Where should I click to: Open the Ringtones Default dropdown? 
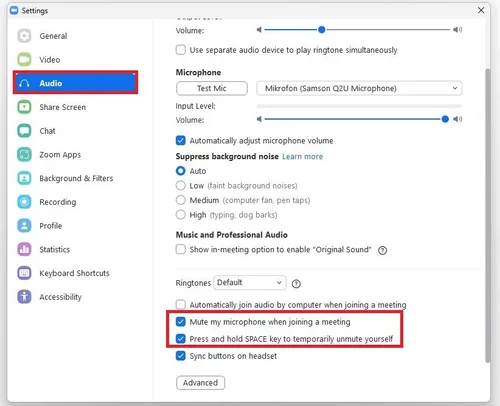(250, 283)
